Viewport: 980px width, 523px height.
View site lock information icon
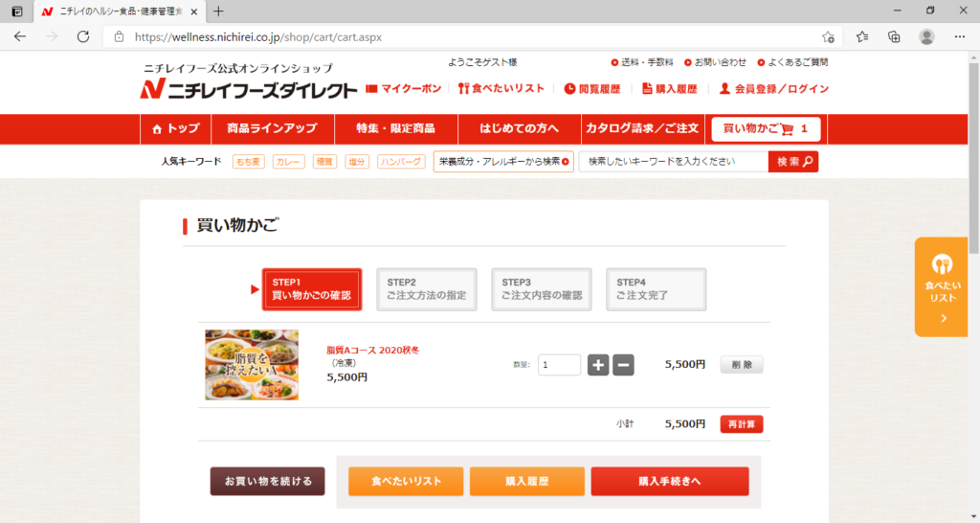pyautogui.click(x=119, y=37)
